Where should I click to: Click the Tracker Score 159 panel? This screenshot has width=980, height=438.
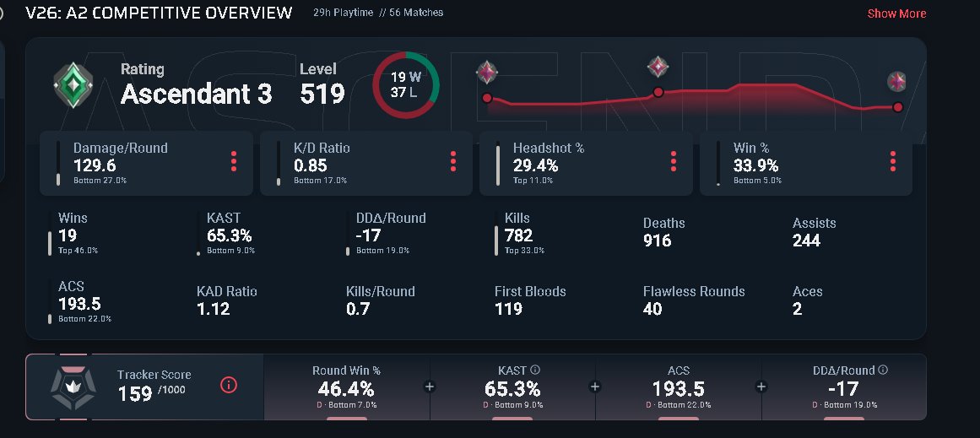pyautogui.click(x=145, y=387)
